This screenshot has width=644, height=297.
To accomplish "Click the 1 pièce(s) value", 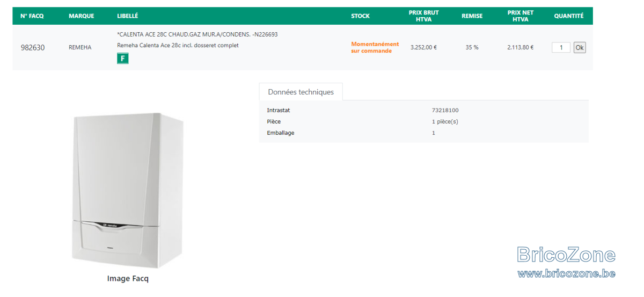I will click(x=445, y=121).
